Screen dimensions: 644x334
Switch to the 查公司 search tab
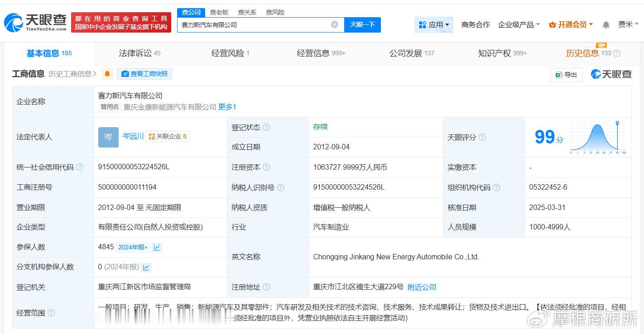click(191, 12)
